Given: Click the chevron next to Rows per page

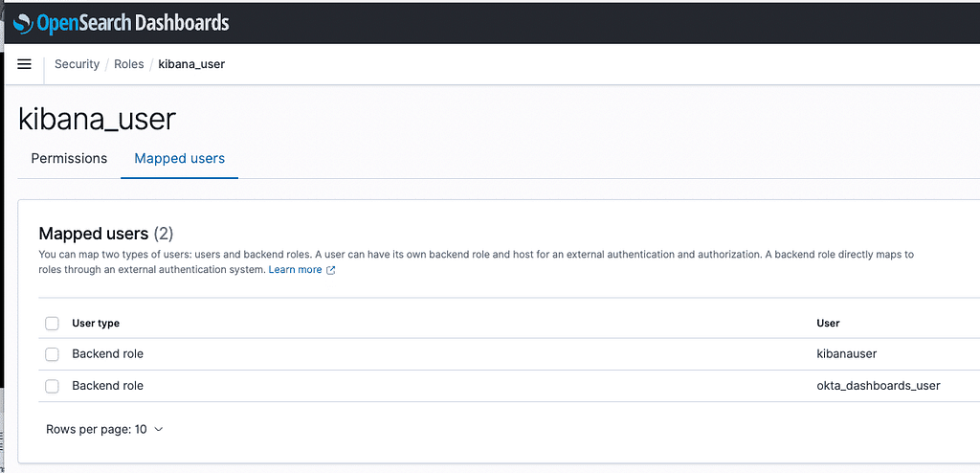Looking at the screenshot, I should [158, 430].
